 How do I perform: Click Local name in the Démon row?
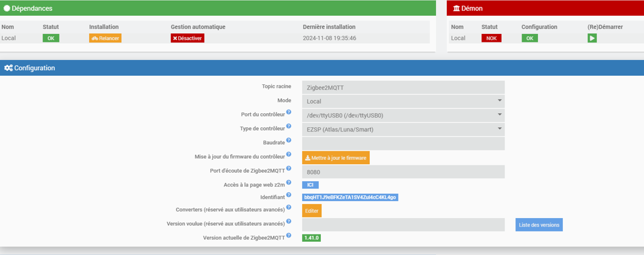458,38
